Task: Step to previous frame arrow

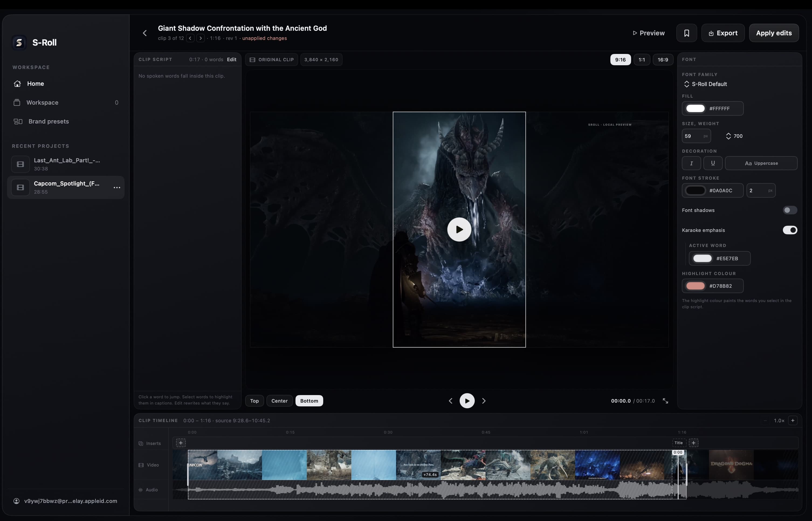Action: tap(450, 401)
